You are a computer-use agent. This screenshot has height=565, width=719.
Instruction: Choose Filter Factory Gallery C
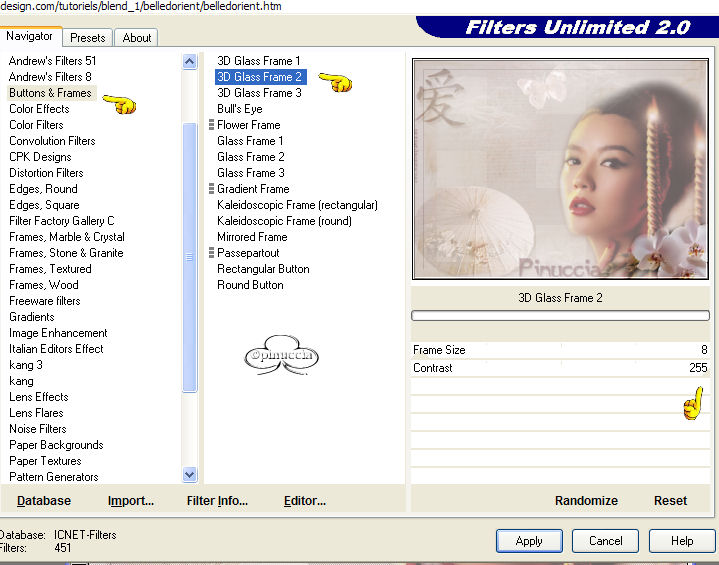click(61, 221)
